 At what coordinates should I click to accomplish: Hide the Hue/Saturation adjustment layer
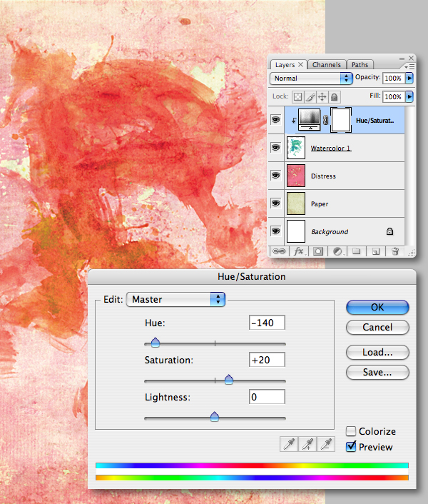click(x=276, y=120)
